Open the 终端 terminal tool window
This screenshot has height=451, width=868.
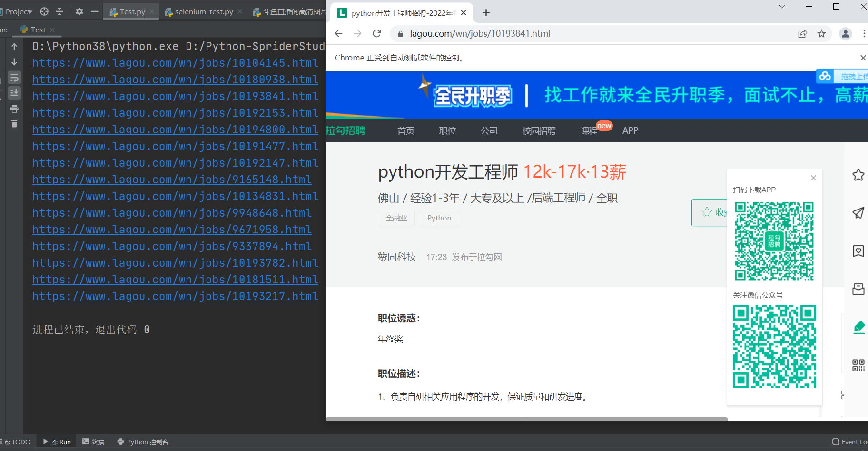pos(93,442)
